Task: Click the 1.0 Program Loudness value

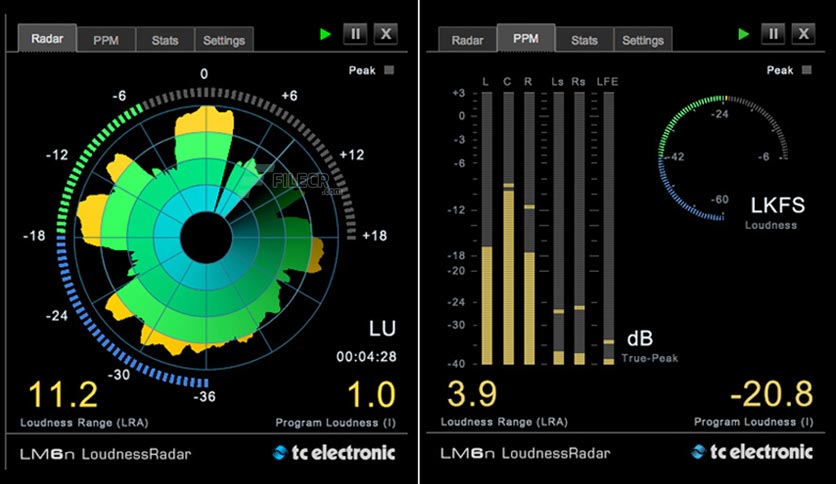Action: point(371,395)
